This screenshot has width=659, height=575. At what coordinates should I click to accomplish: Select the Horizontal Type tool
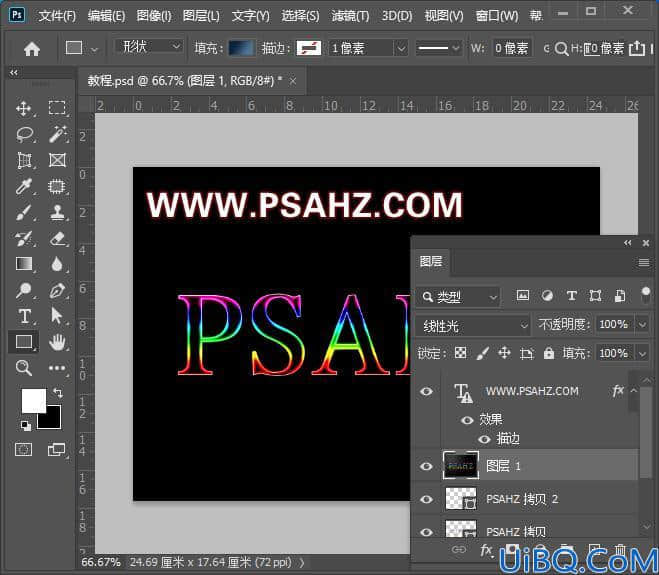[x=24, y=316]
